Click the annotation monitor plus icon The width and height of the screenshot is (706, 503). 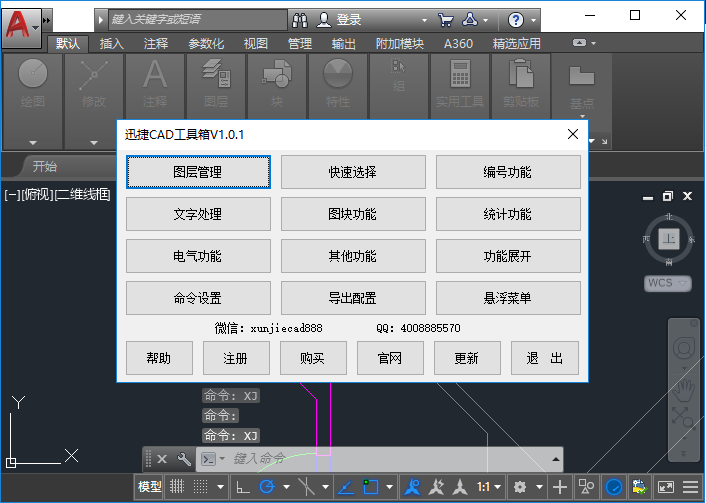pyautogui.click(x=560, y=487)
